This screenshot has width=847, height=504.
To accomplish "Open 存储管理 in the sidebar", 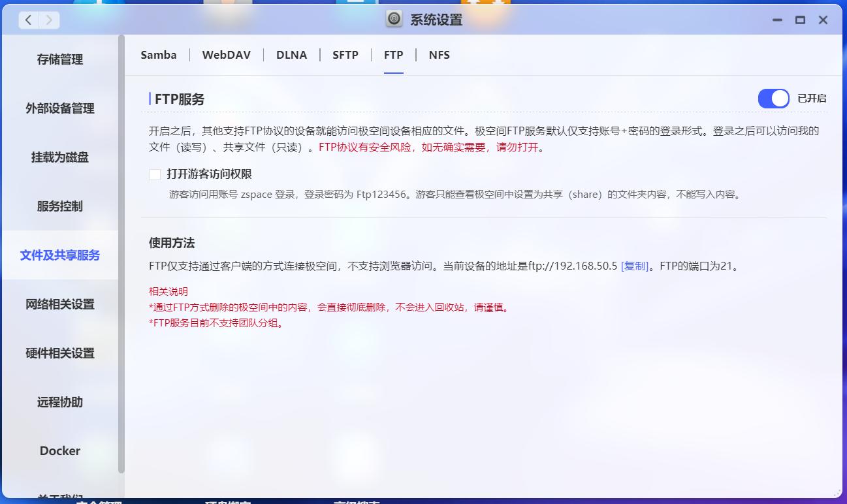I will pyautogui.click(x=59, y=59).
